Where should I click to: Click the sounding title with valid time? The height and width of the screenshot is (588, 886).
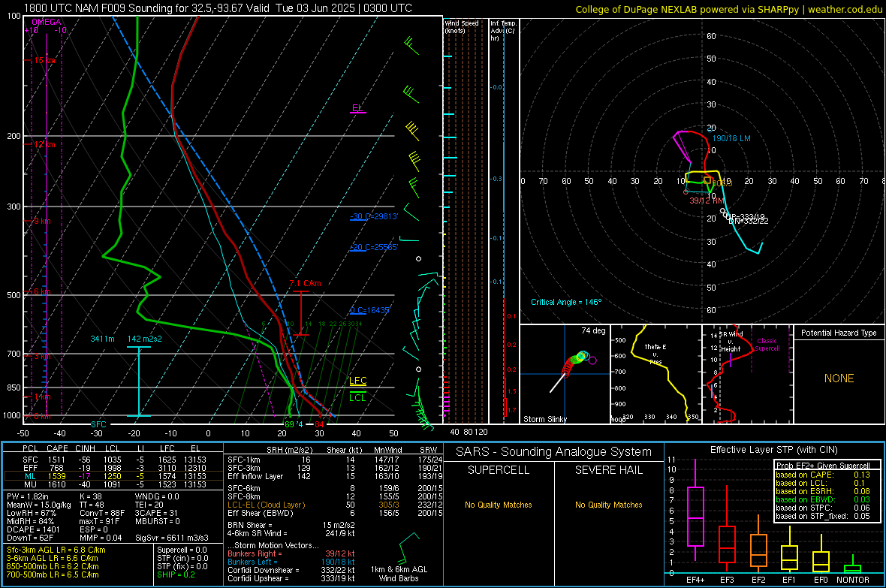click(x=218, y=8)
